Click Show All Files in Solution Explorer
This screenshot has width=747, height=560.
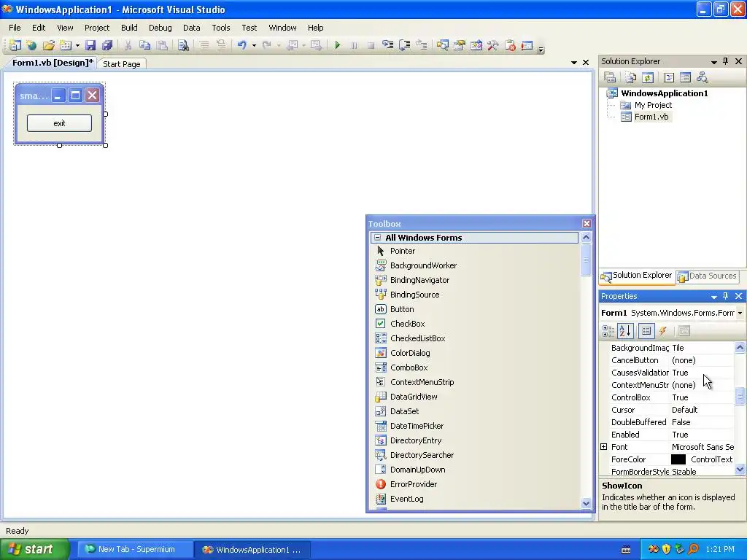(x=631, y=77)
